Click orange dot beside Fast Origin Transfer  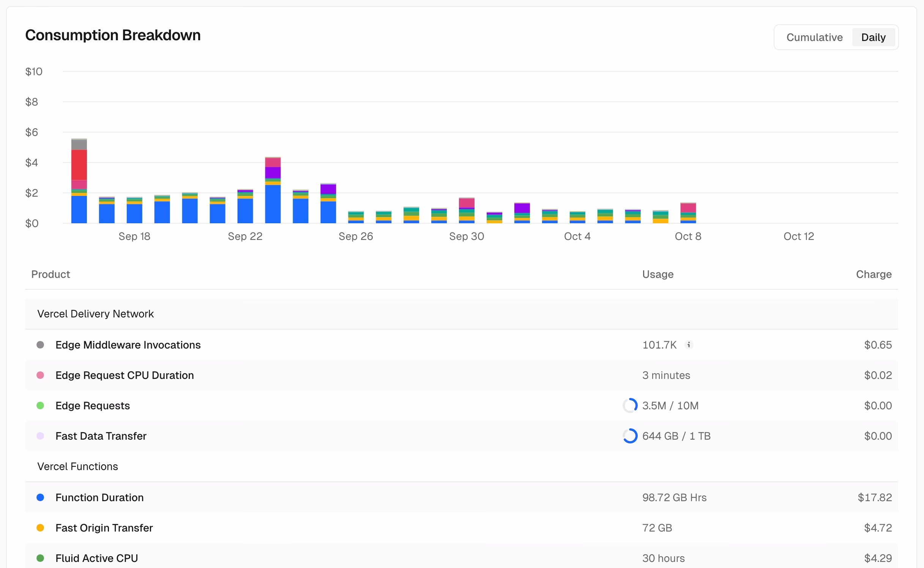click(40, 528)
